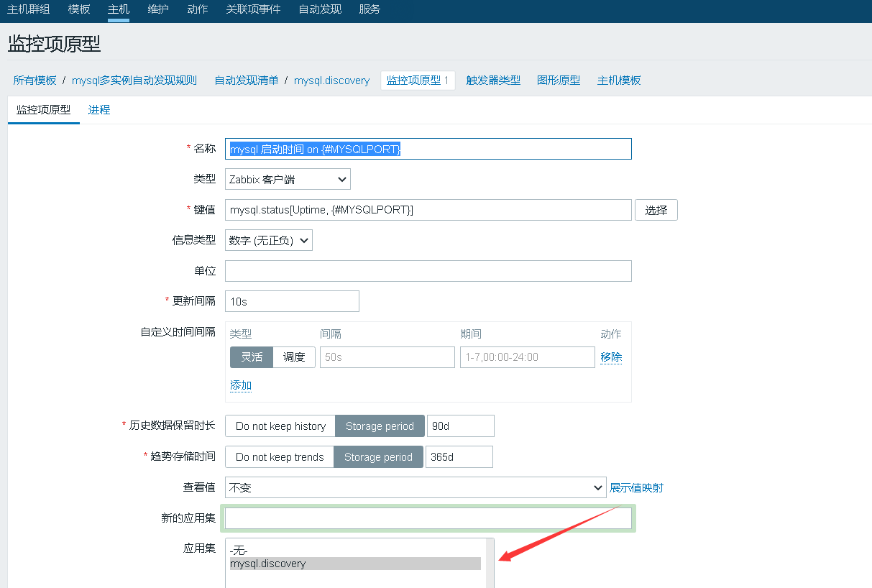Open the 自动发现 menu item
872x588 pixels.
320,9
